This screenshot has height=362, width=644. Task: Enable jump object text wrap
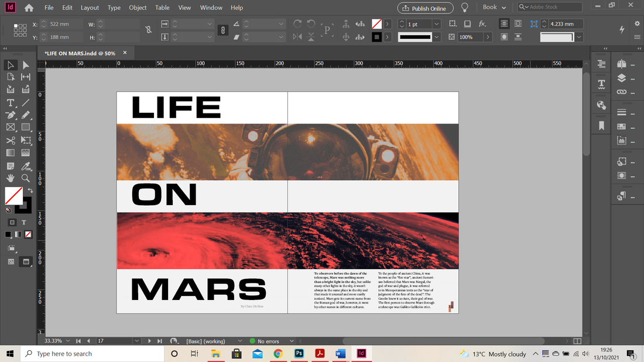click(518, 37)
